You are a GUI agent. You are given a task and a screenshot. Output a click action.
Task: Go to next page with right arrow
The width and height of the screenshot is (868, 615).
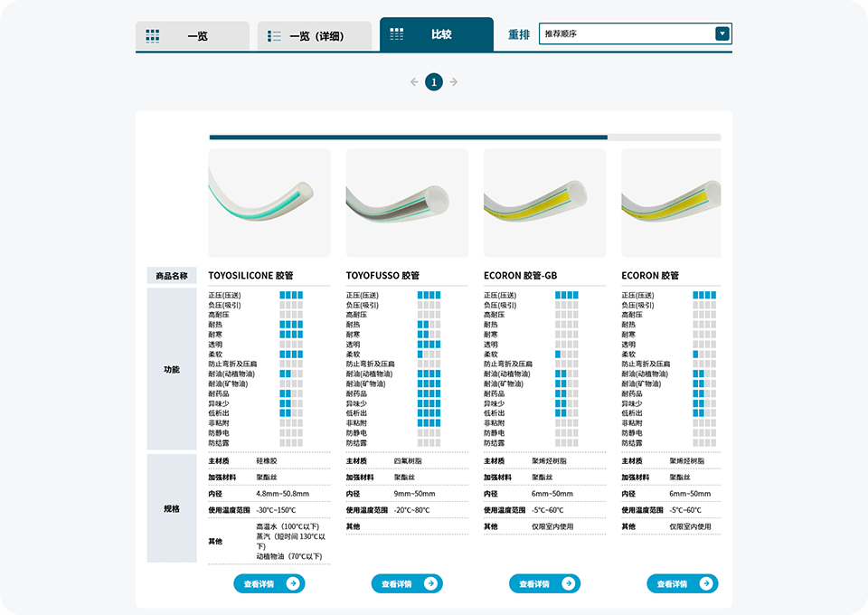click(454, 82)
